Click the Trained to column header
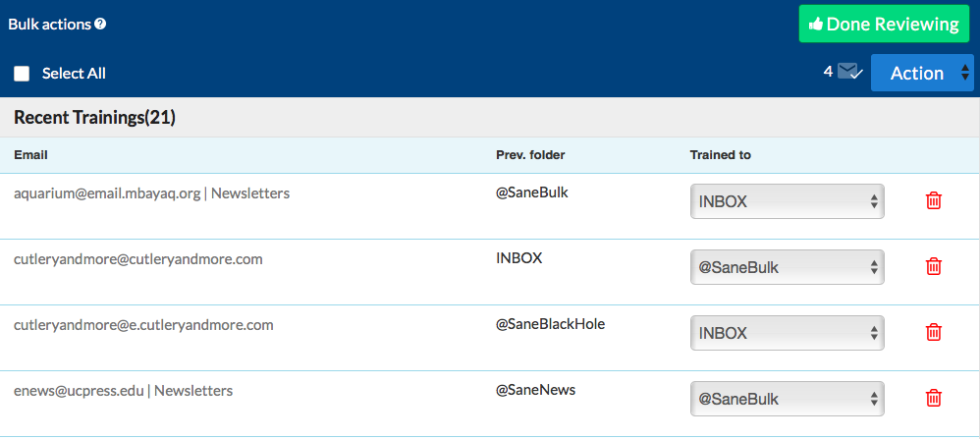The width and height of the screenshot is (980, 439). 720,155
